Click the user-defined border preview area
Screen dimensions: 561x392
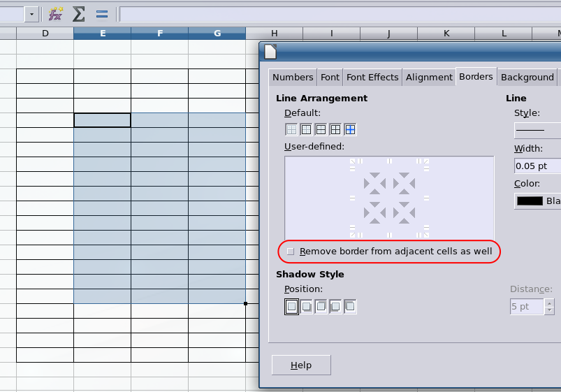(389, 198)
